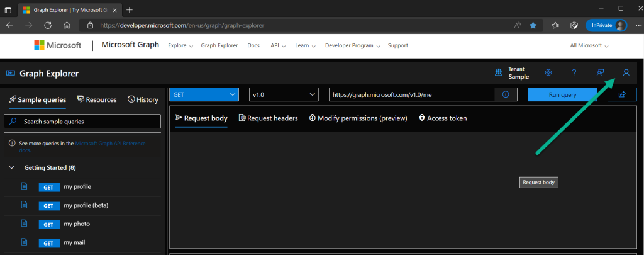Image resolution: width=644 pixels, height=255 pixels.
Task: Select the GET my photo sample query
Action: [x=82, y=224]
